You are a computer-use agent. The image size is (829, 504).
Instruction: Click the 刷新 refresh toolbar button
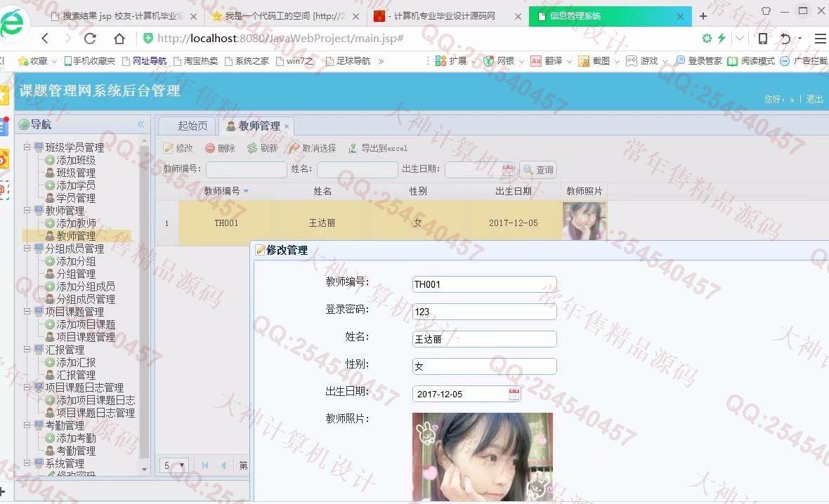(x=262, y=148)
